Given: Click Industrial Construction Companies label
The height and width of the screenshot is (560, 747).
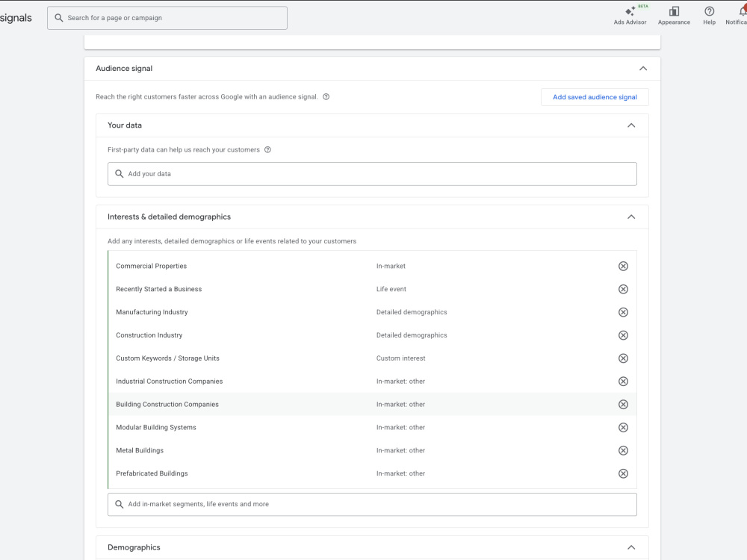Looking at the screenshot, I should [x=169, y=382].
